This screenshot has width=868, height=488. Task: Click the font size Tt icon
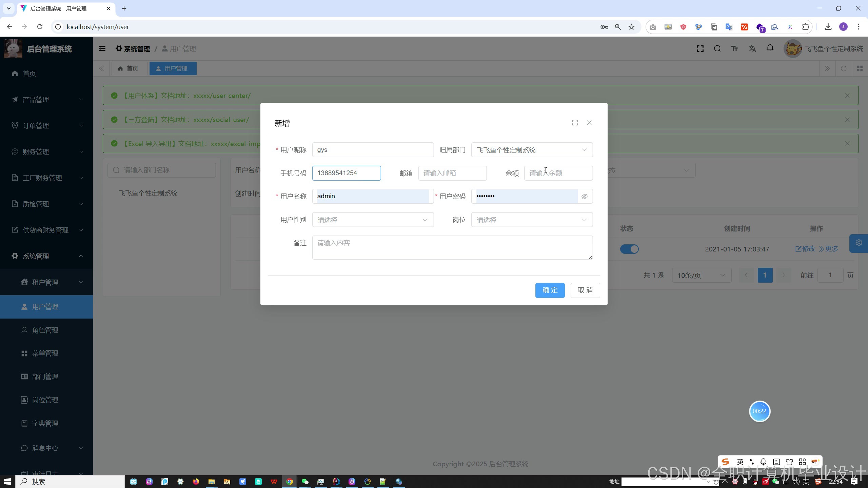pyautogui.click(x=734, y=49)
